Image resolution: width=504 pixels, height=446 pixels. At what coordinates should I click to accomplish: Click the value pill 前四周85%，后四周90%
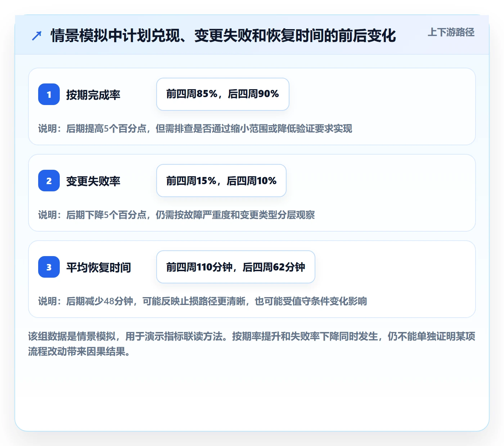[x=223, y=94]
